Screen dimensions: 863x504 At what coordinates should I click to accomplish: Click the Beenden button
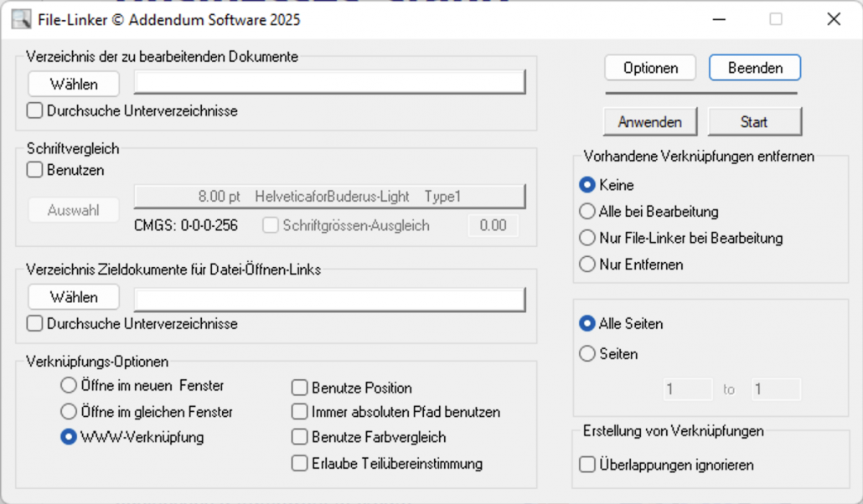tap(755, 68)
